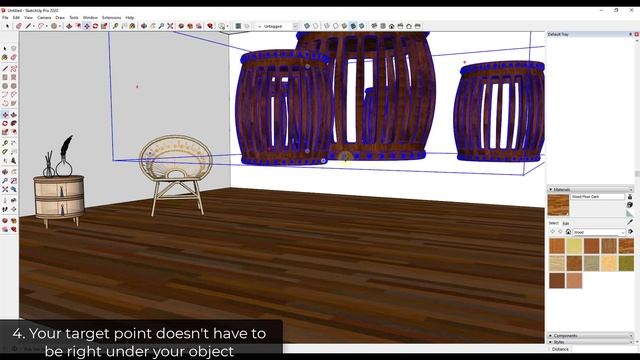Screen dimensions: 640x360
Task: Activate the Orbit tool in the top toolbar
Action: coord(144,26)
